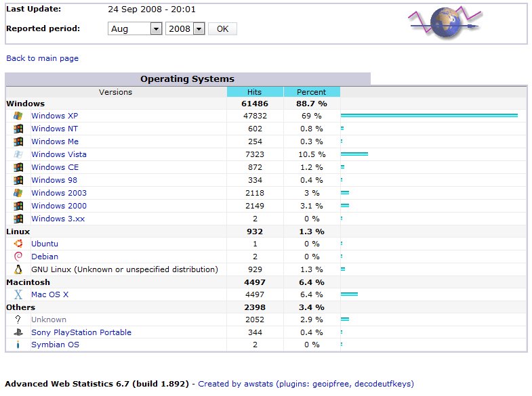This screenshot has height=396, width=532.
Task: Open the year dropdown showing 2008
Action: (x=185, y=29)
